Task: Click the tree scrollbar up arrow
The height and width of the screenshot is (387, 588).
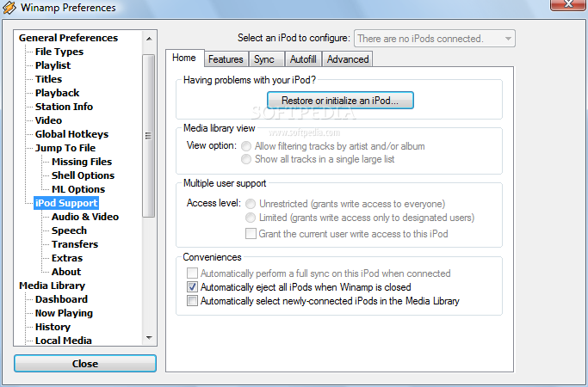Action: pos(149,38)
